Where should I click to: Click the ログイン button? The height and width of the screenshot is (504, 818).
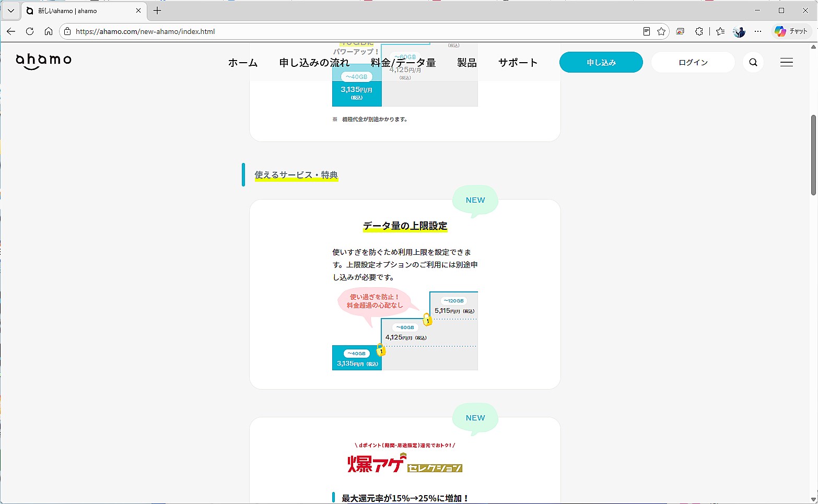693,62
